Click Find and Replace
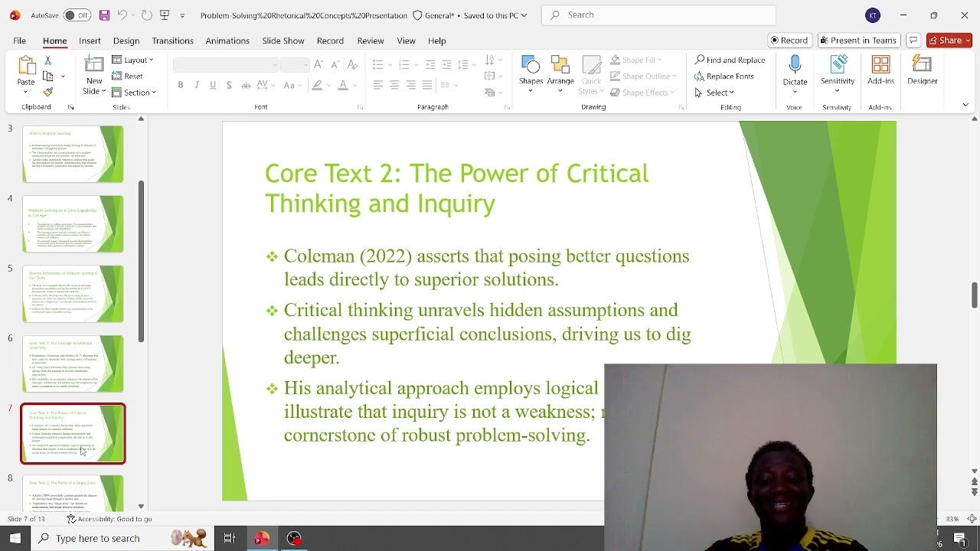980x551 pixels. [730, 60]
